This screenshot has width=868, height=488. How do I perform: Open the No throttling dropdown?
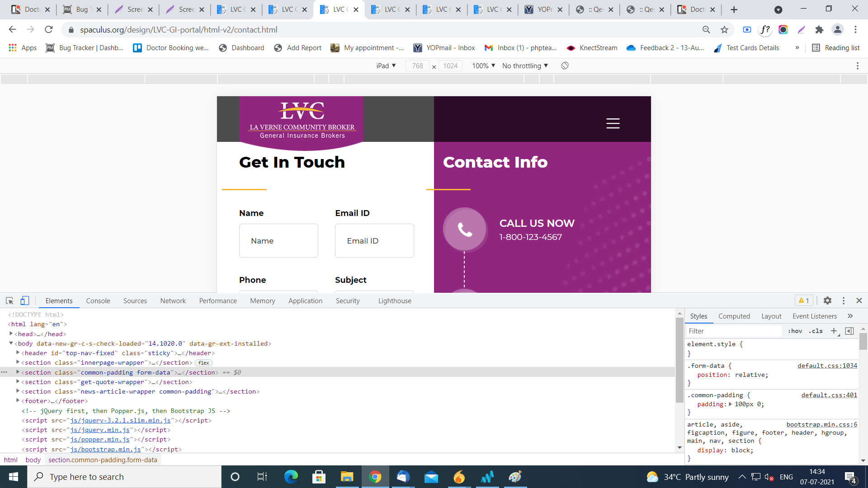(x=525, y=66)
